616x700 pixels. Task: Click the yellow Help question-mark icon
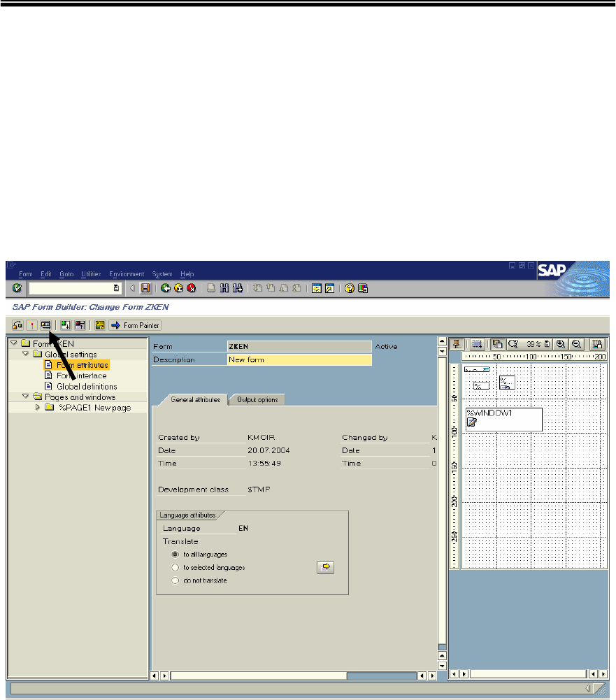pos(350,288)
